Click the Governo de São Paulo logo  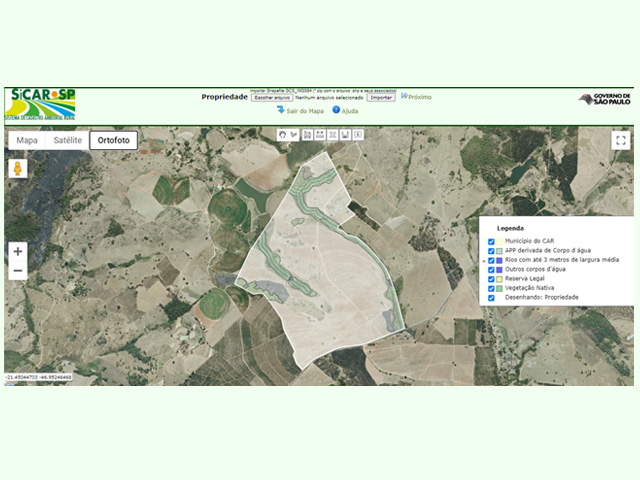click(605, 99)
